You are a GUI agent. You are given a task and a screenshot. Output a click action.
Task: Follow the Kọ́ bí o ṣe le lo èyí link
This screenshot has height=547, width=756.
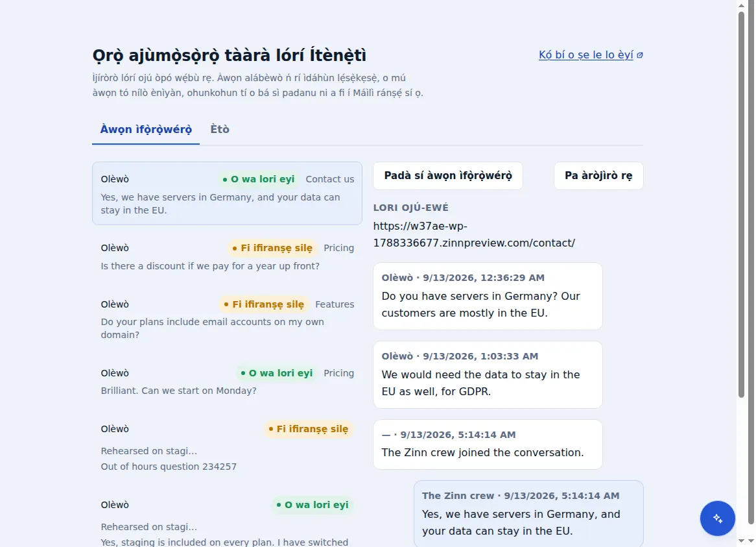tap(586, 55)
